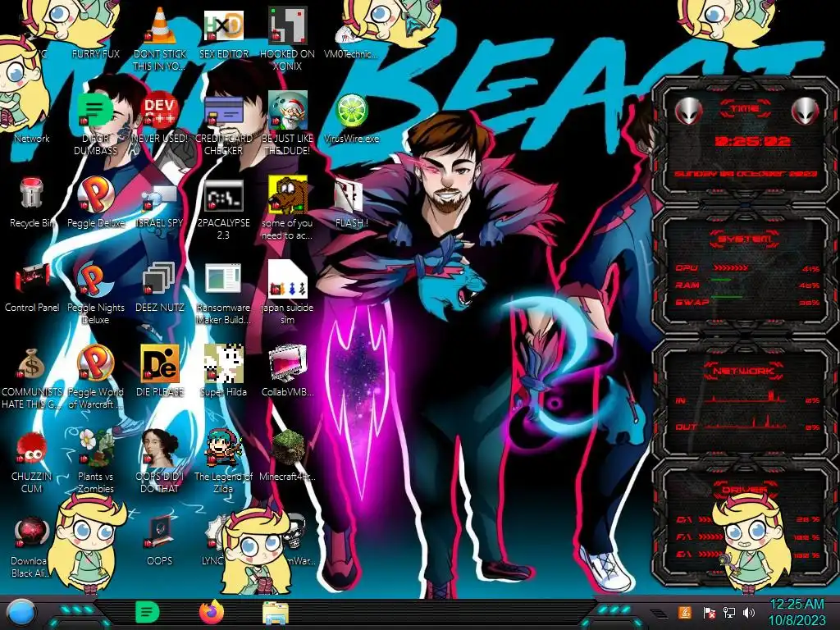Screen dimensions: 840x630
Task: Click the SYSTEM widget title
Action: [745, 239]
